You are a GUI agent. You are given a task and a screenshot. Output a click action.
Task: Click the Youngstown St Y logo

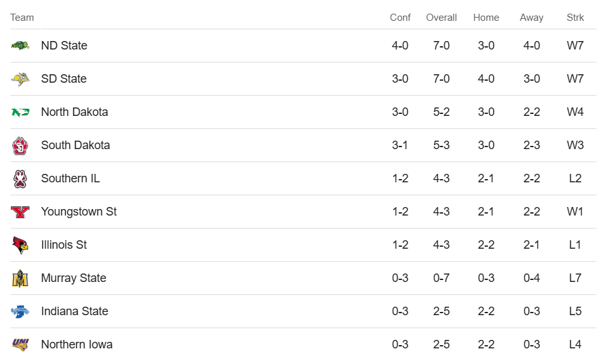pyautogui.click(x=20, y=212)
